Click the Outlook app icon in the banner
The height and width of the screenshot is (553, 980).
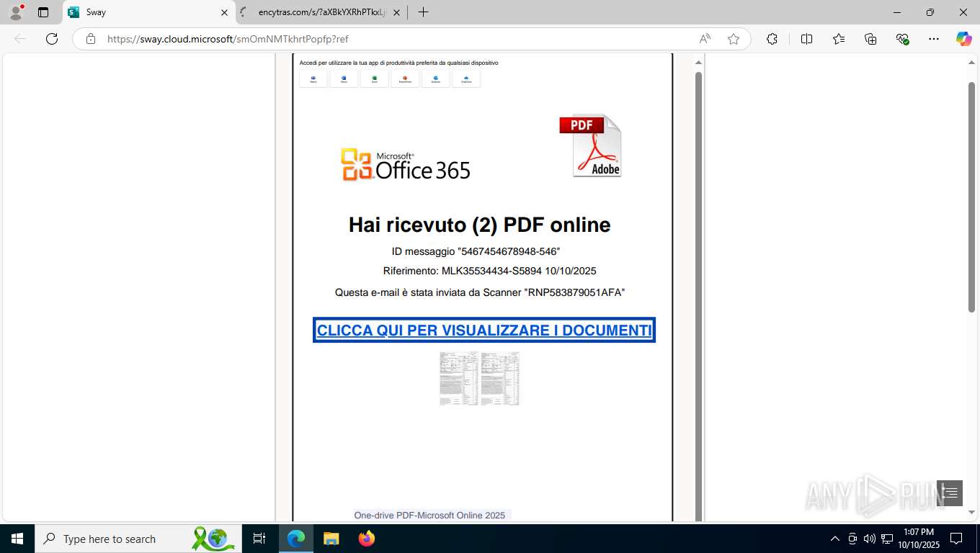tap(436, 78)
